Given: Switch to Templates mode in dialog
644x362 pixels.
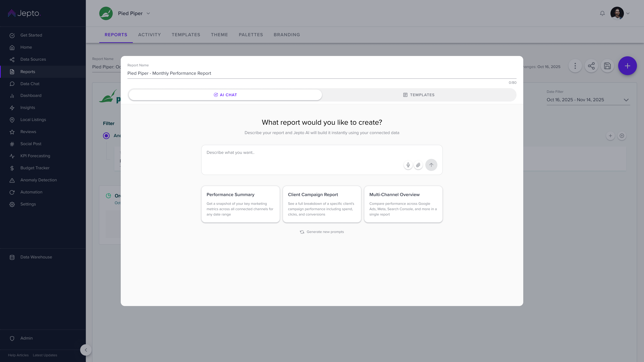Looking at the screenshot, I should (x=419, y=95).
